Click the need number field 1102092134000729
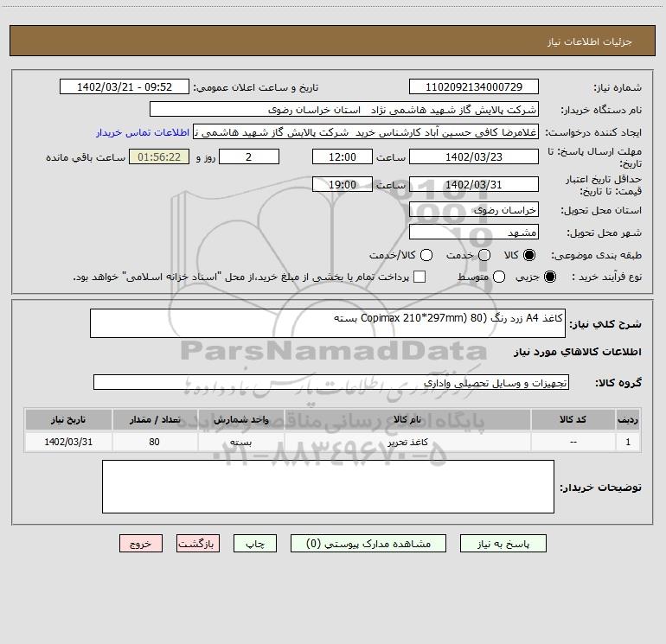The image size is (666, 644). [x=474, y=86]
